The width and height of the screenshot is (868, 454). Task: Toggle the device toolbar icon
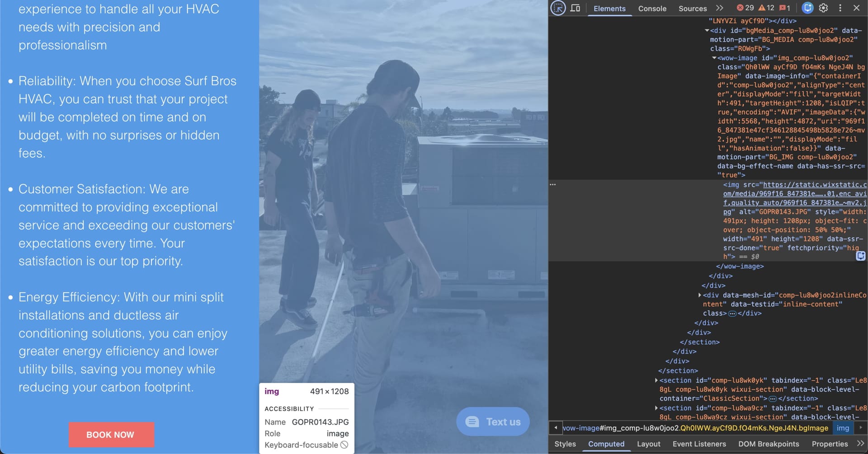(x=575, y=8)
